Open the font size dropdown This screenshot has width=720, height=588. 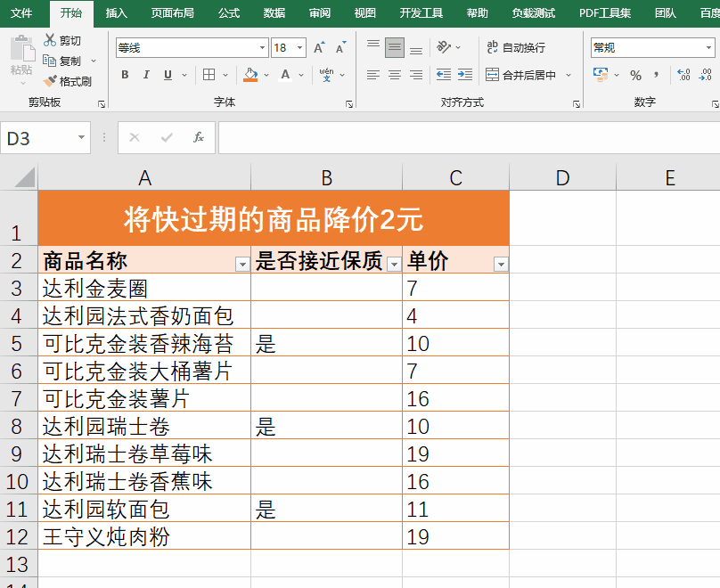click(x=299, y=48)
